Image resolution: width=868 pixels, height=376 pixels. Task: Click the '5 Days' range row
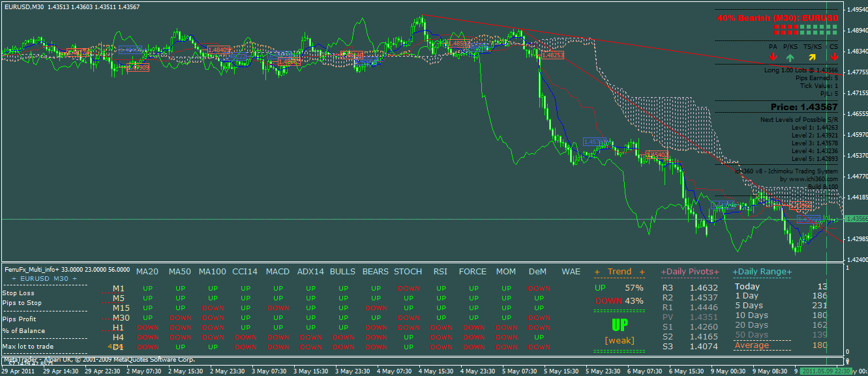781,306
